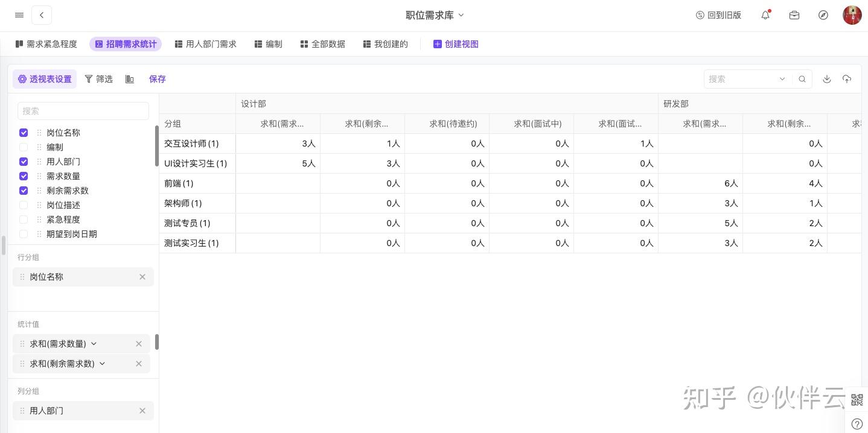Switch to 我创建的 view tab
Viewport: 868px width, 433px height.
[x=386, y=44]
